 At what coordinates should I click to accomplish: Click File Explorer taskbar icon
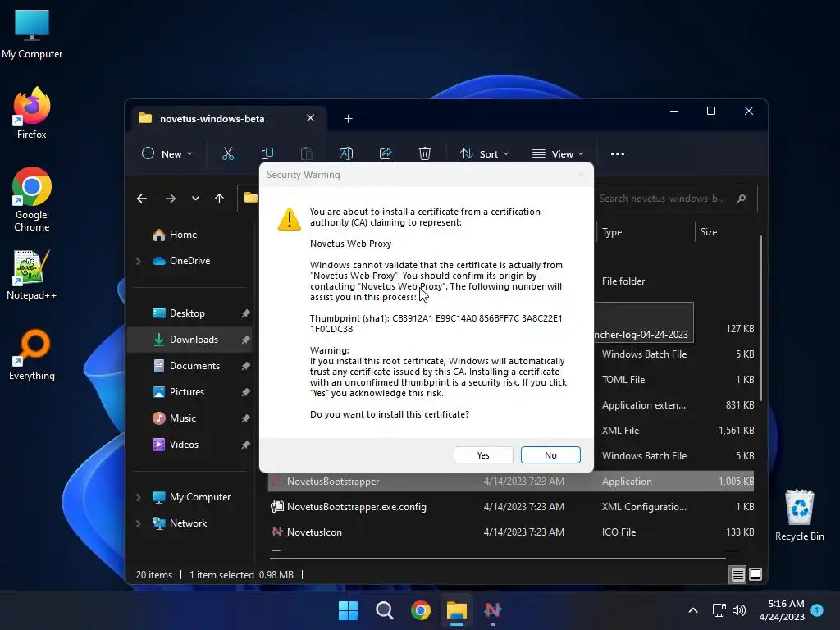click(457, 610)
